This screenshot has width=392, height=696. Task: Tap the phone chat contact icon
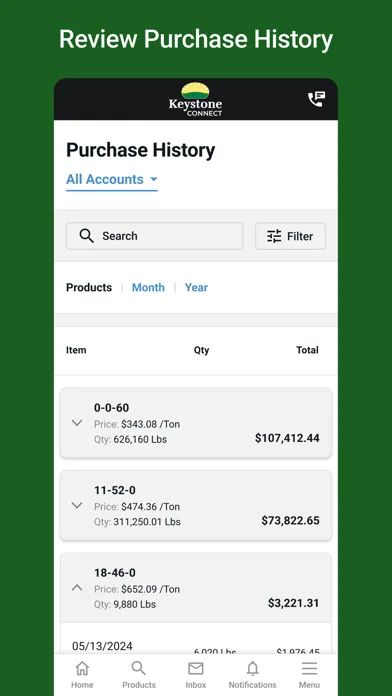(317, 99)
